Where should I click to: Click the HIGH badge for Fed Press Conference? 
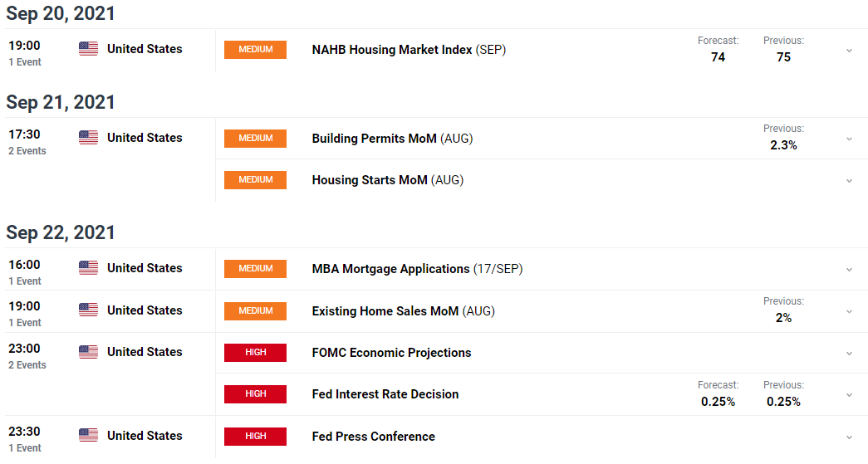255,437
